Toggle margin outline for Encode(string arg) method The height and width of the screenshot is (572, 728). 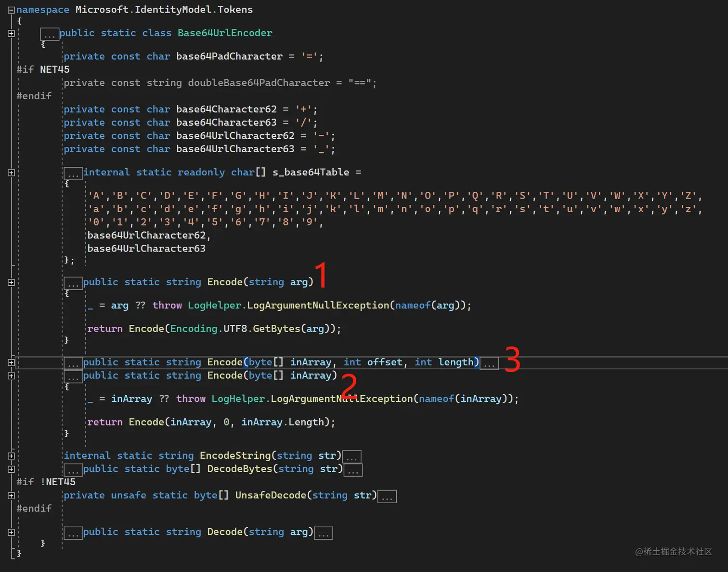[11, 282]
